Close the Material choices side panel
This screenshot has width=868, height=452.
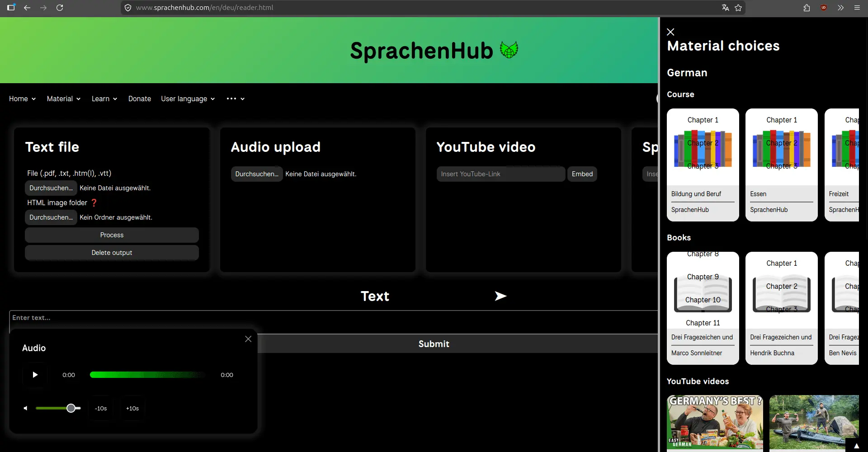coord(670,32)
